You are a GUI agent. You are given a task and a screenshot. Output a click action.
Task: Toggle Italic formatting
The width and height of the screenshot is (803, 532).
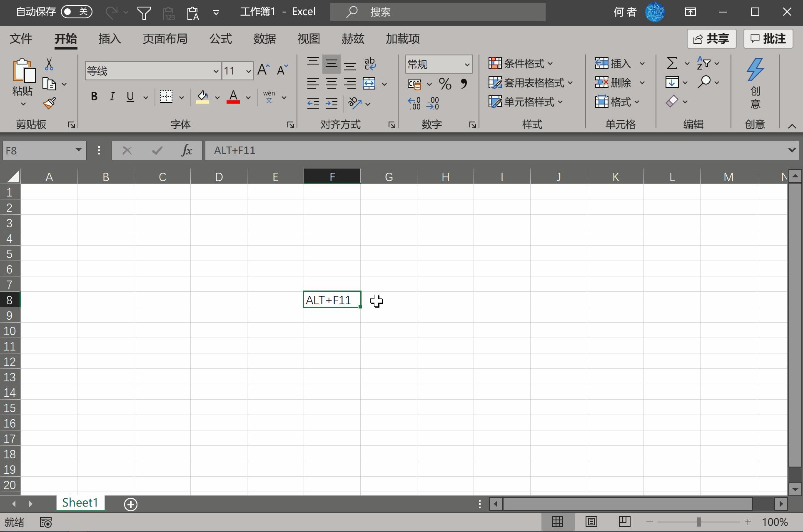pyautogui.click(x=112, y=97)
